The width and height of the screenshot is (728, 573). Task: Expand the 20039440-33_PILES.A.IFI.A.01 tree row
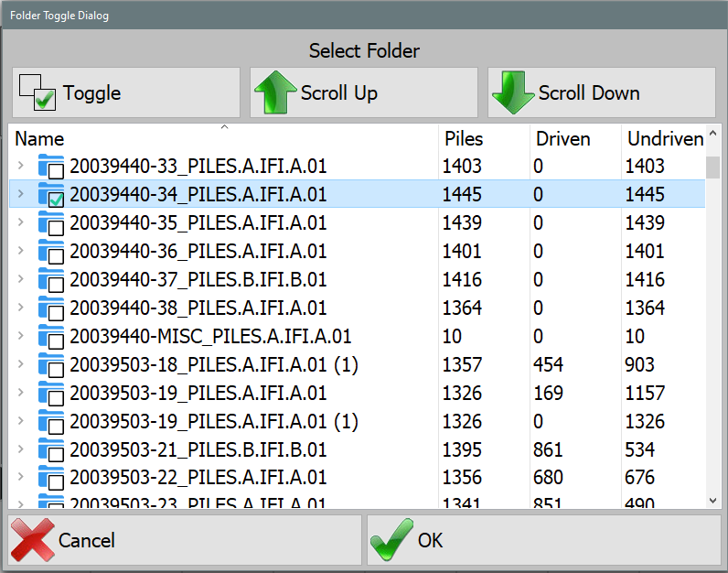click(x=20, y=165)
